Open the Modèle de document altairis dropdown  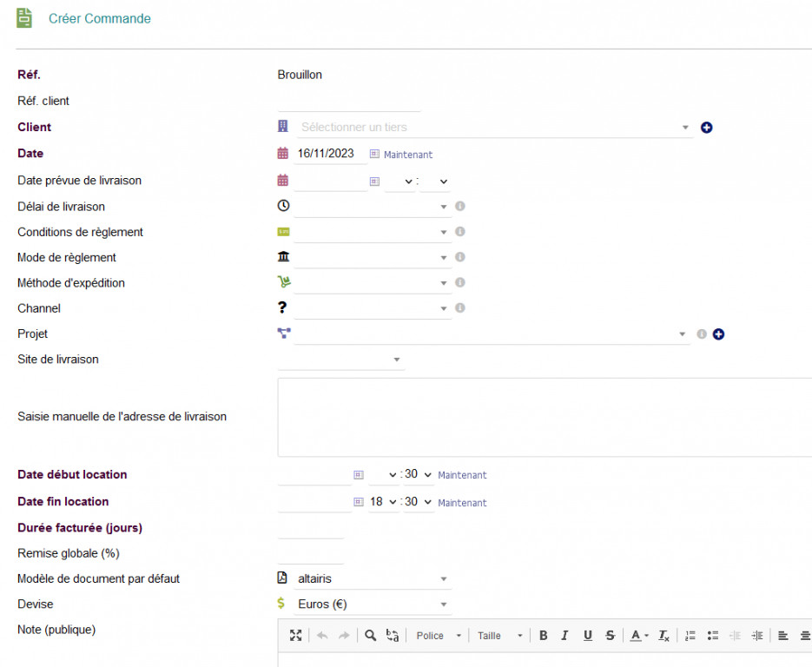(x=373, y=579)
